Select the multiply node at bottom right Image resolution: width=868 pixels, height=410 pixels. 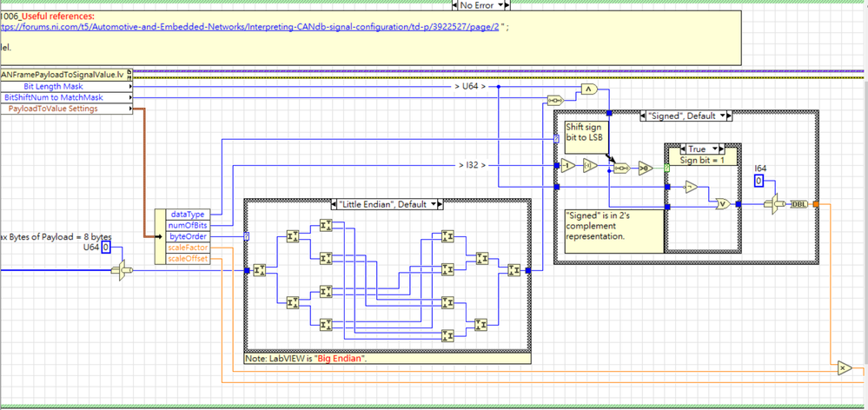click(843, 367)
